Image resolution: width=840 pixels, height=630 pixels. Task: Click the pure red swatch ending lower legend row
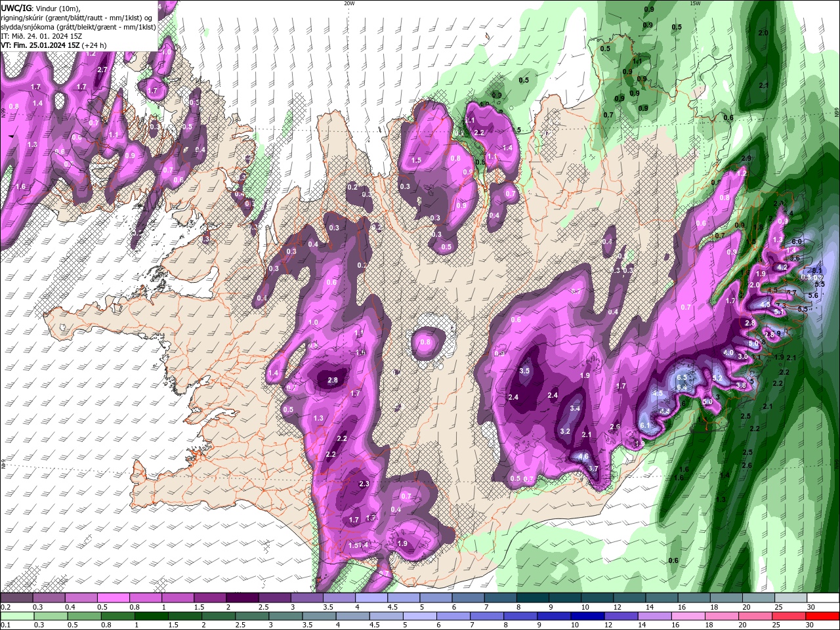pyautogui.click(x=824, y=616)
